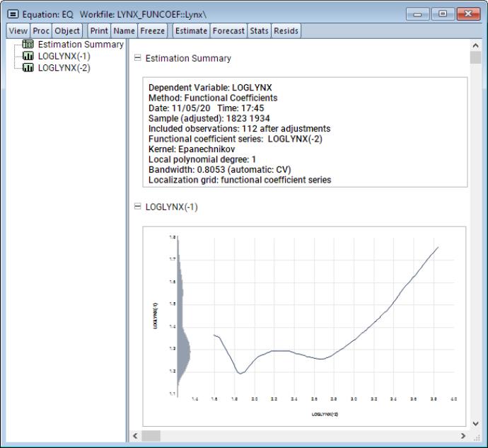This screenshot has width=488, height=448.
Task: Show the Stats view
Action: (259, 31)
